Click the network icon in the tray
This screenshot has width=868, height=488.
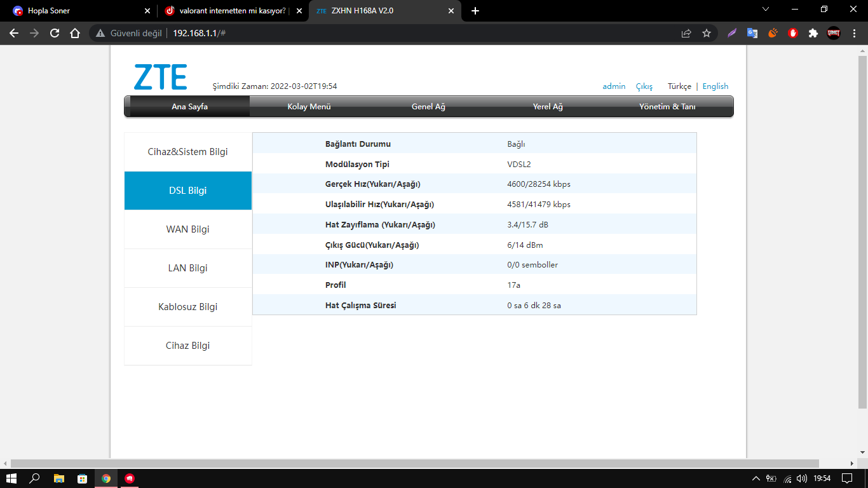[x=787, y=478]
